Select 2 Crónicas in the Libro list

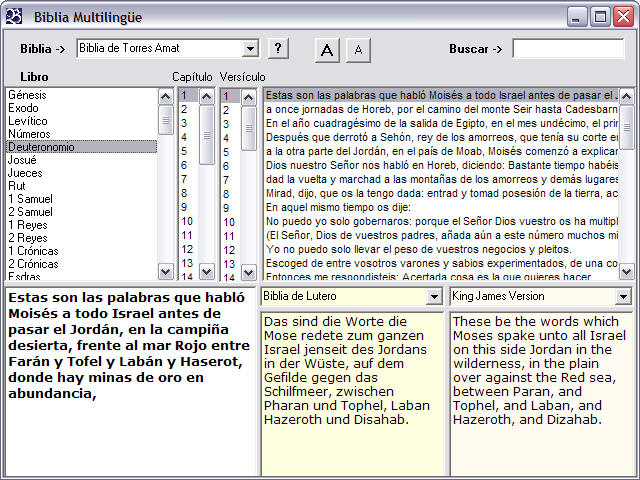coord(82,264)
